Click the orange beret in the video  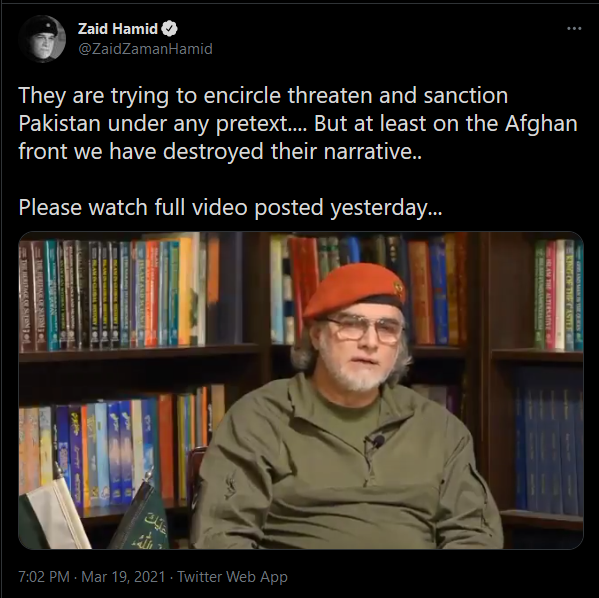click(x=354, y=290)
